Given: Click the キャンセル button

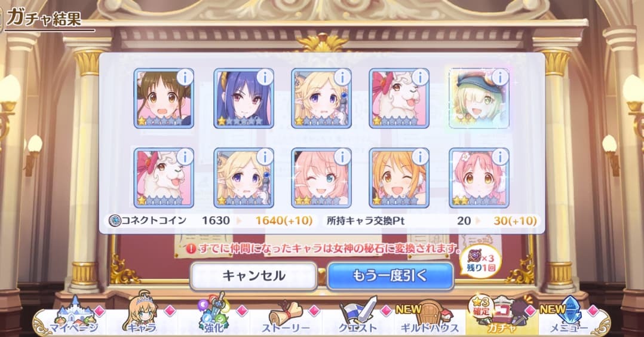Looking at the screenshot, I should tap(253, 275).
